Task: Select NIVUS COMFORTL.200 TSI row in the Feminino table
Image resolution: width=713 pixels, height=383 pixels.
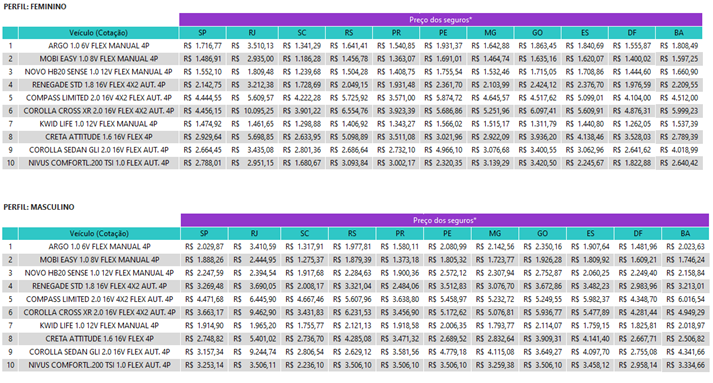Action: [352, 163]
